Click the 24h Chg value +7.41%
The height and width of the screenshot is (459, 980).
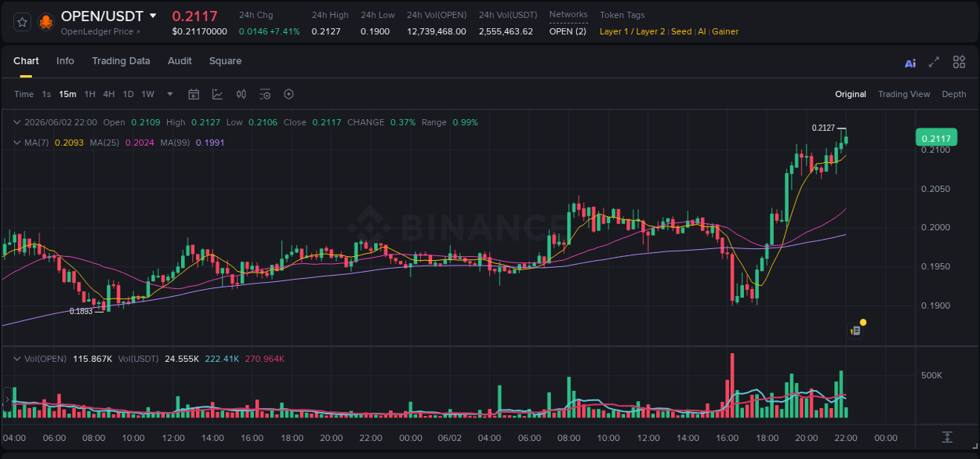click(285, 31)
